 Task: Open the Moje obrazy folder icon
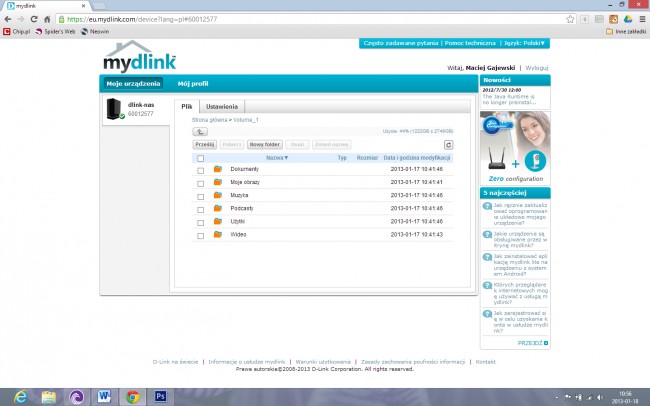click(x=218, y=182)
